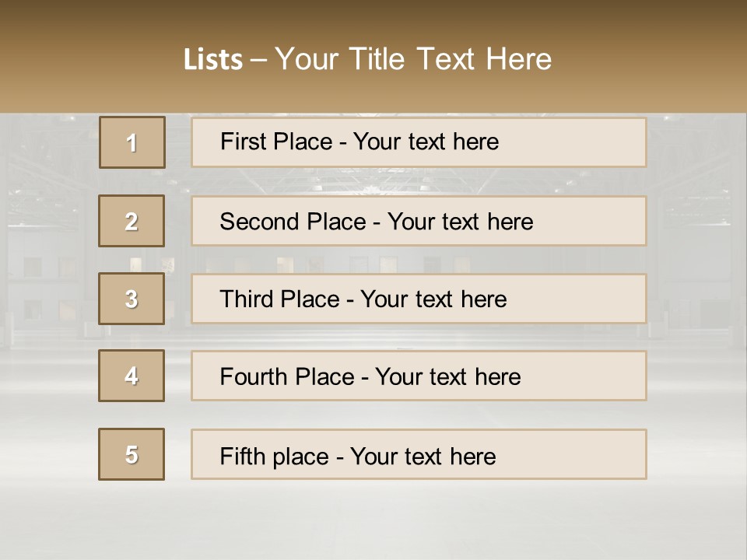This screenshot has width=747, height=560.
Task: Click the "Fifth place" words
Action: point(275,457)
